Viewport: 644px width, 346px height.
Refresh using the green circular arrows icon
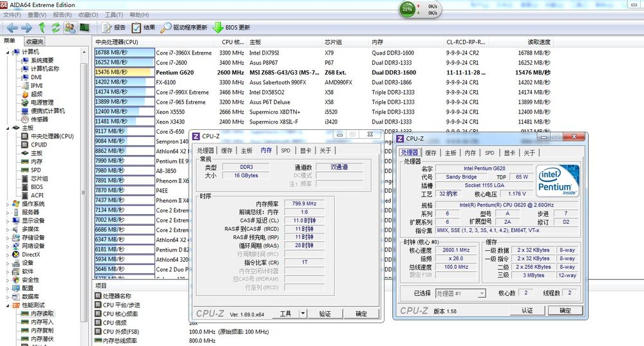pos(55,28)
